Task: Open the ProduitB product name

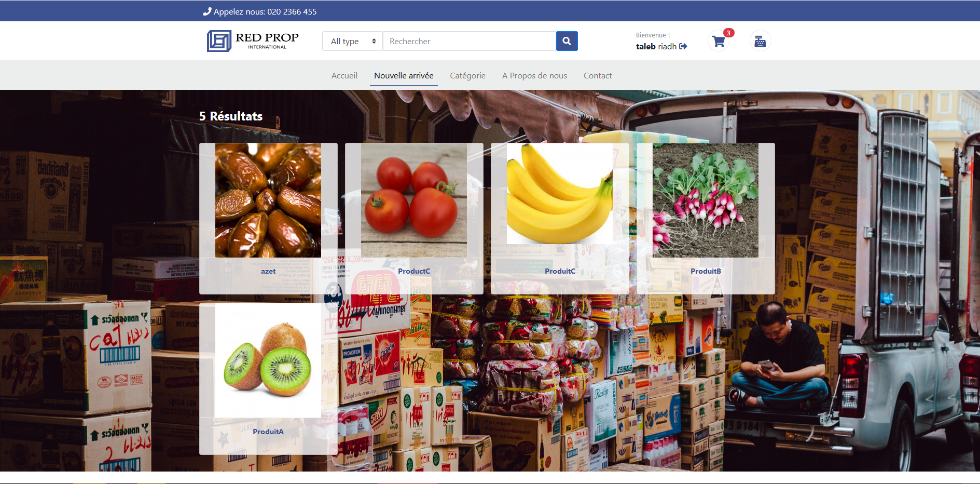Action: click(x=706, y=271)
